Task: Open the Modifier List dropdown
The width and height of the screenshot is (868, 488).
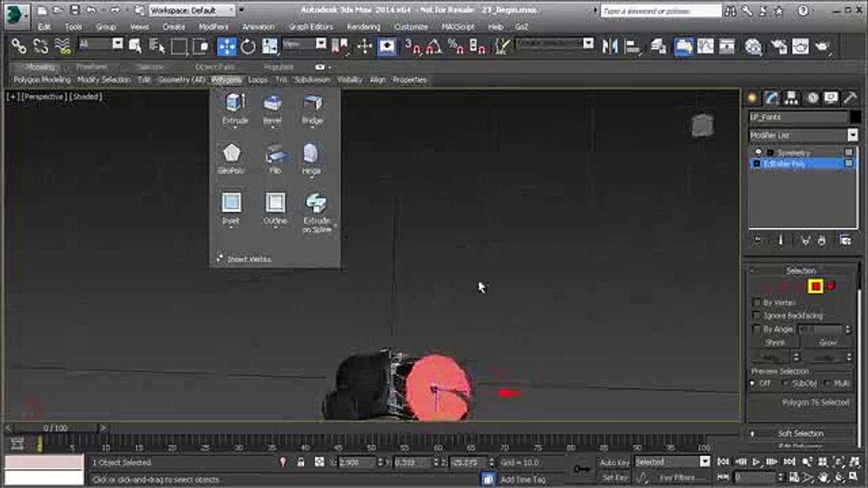Action: (804, 135)
